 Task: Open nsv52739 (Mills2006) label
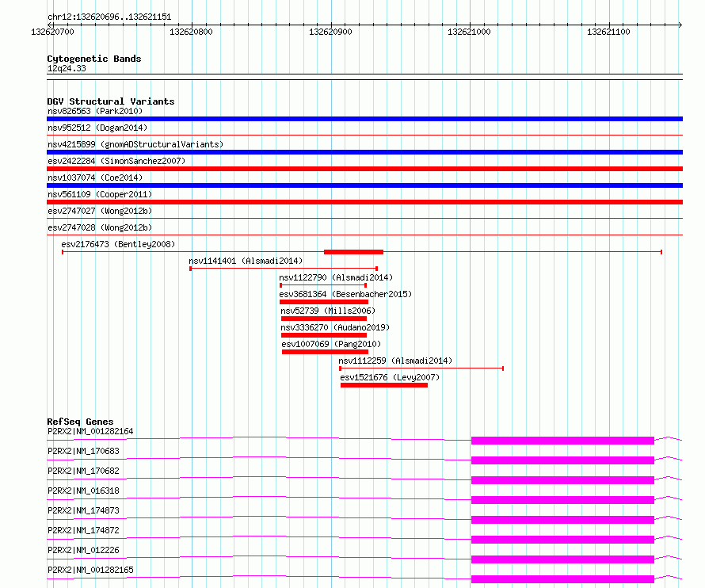tap(328, 311)
